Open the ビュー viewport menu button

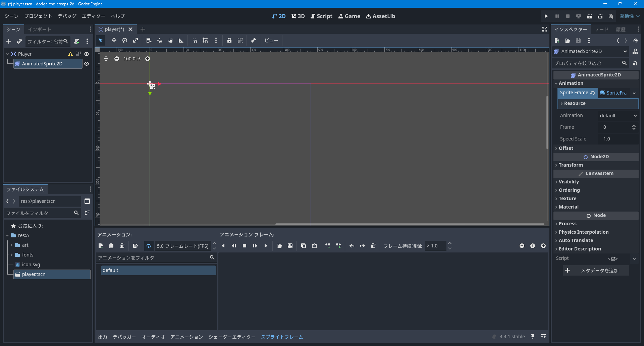pos(271,41)
